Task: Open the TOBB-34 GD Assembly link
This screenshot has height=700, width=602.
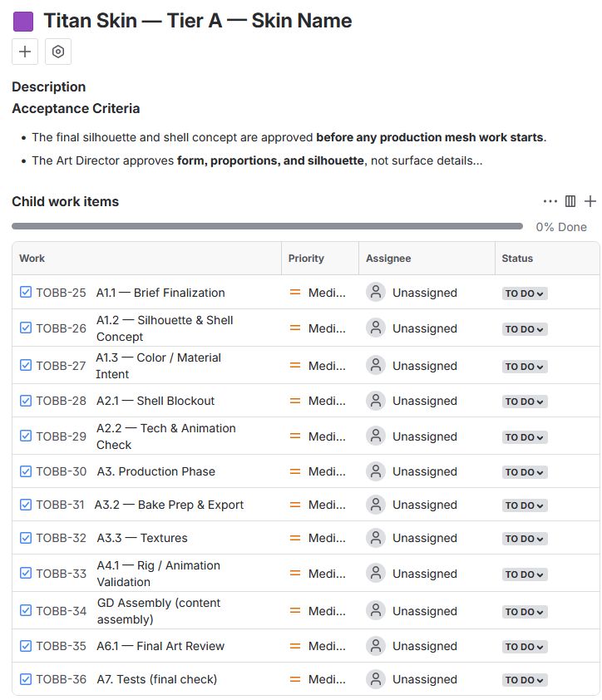Action: pos(158,611)
